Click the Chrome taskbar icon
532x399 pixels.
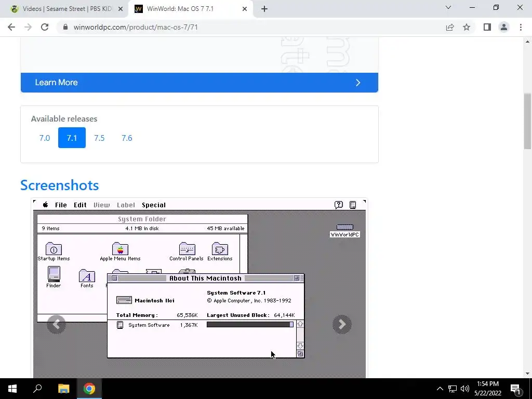click(89, 389)
